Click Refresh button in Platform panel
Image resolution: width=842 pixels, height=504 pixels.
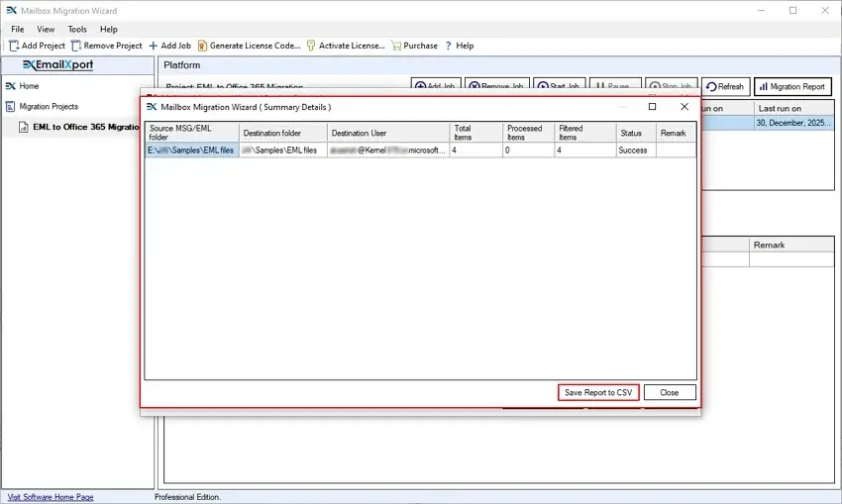[x=725, y=86]
